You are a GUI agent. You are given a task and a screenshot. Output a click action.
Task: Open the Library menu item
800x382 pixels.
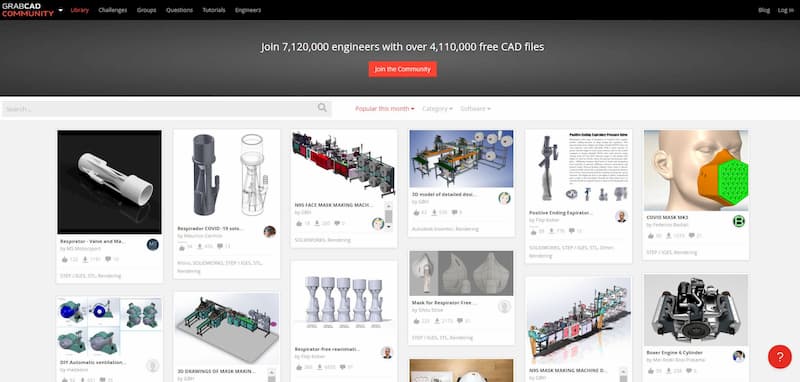coord(80,10)
